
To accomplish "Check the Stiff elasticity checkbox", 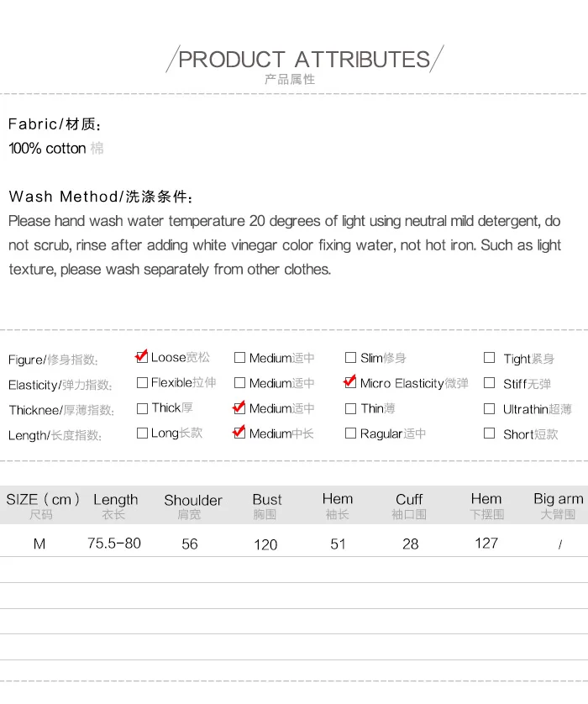I will tap(489, 382).
